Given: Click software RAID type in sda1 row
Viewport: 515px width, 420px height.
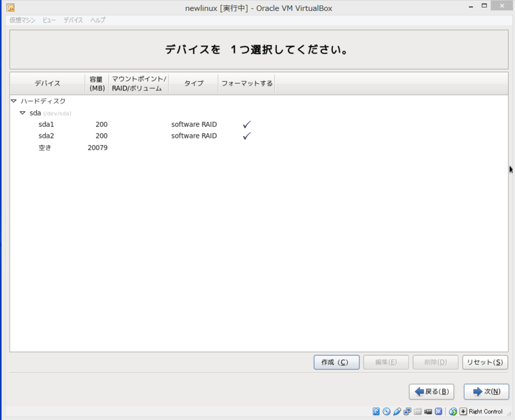Looking at the screenshot, I should [194, 124].
